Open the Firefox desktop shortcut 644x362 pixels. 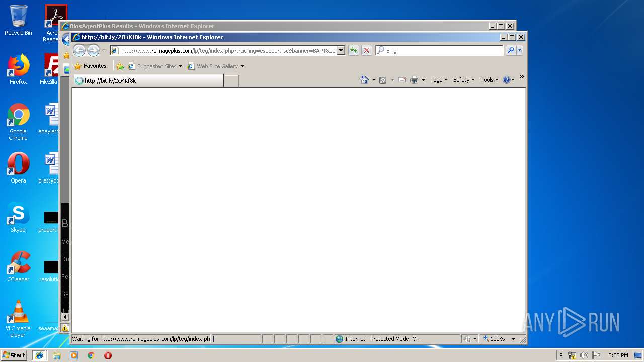tap(18, 69)
